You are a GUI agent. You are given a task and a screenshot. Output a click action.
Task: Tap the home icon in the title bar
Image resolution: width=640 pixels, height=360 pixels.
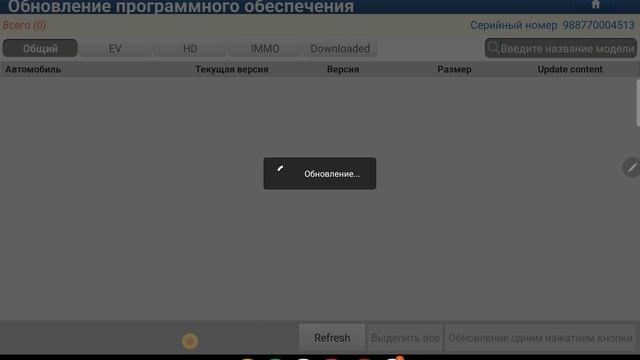pyautogui.click(x=596, y=4)
